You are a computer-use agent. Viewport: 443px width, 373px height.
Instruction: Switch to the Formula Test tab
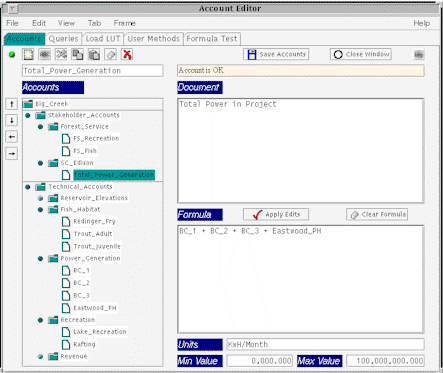(212, 39)
